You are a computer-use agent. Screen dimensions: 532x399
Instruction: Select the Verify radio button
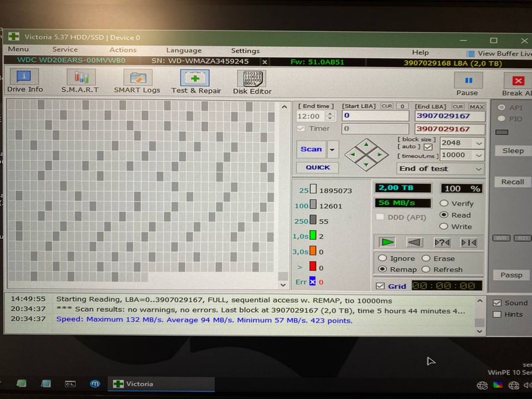(444, 203)
